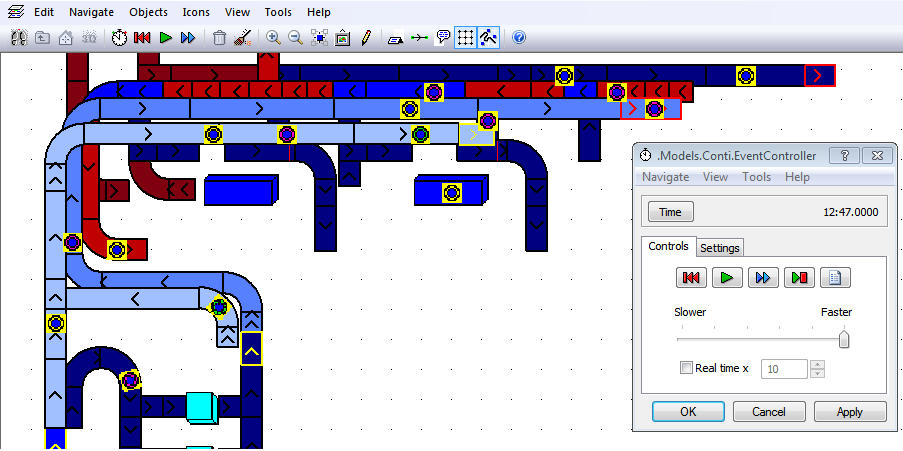Switch to the Settings tab
Image resolution: width=903 pixels, height=451 pixels.
[719, 247]
